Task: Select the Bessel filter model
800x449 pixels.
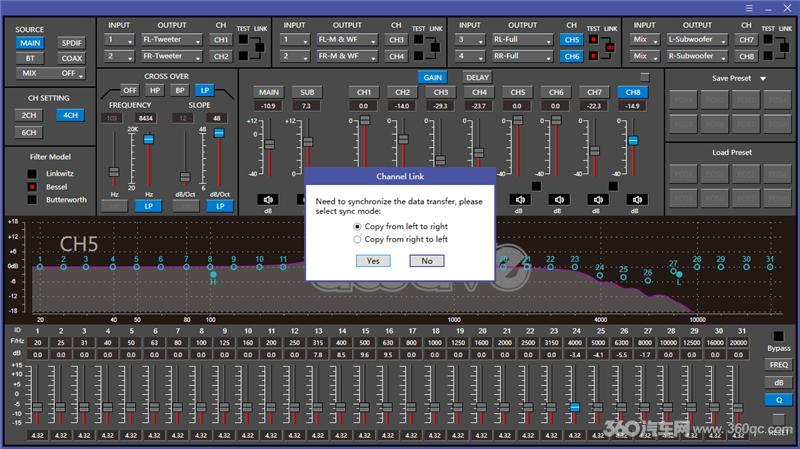Action: point(32,187)
